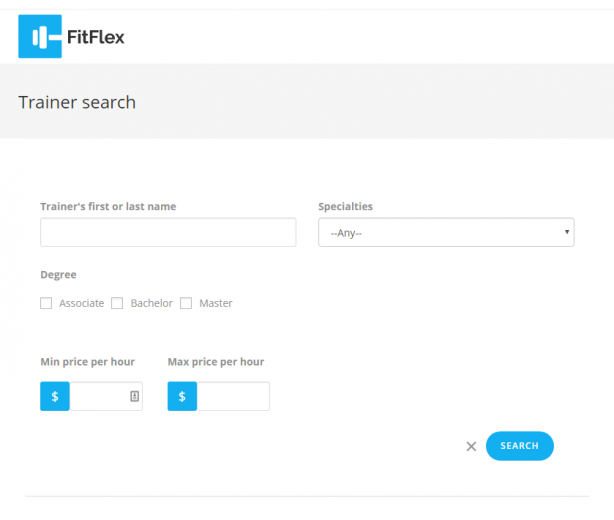This screenshot has width=614, height=520.
Task: Click the FitFlex brand name text
Action: click(x=96, y=37)
